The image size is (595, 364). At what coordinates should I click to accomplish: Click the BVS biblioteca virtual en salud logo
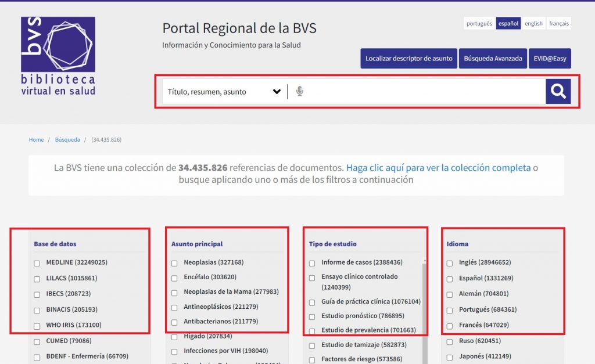pyautogui.click(x=58, y=56)
